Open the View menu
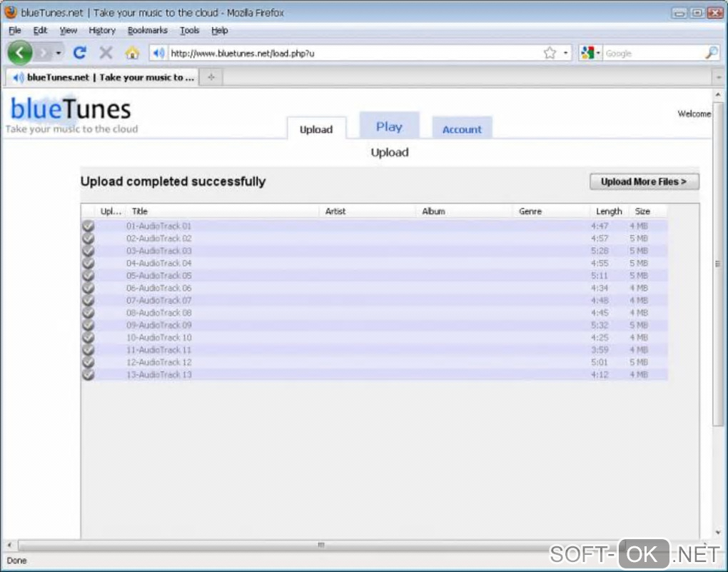 pos(69,30)
